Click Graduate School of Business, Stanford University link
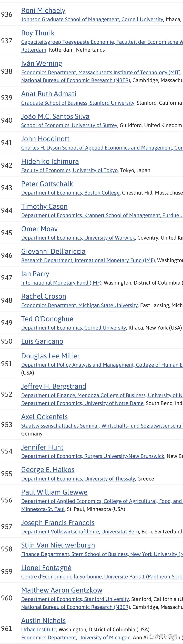 click(x=78, y=103)
